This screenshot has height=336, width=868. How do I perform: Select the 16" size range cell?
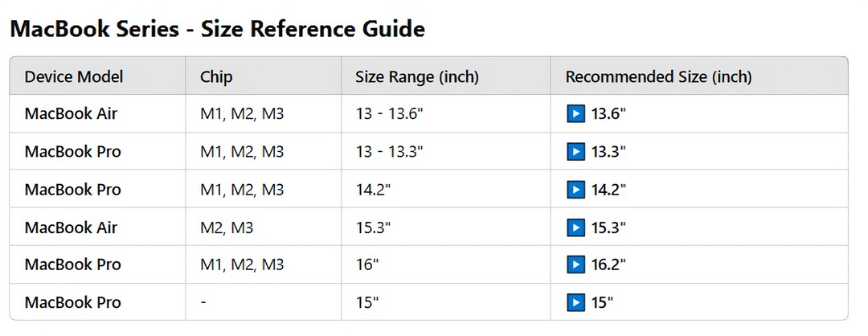367,265
